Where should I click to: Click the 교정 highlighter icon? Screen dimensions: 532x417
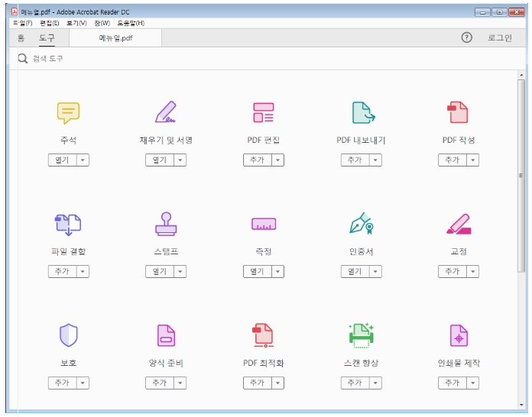(x=459, y=224)
